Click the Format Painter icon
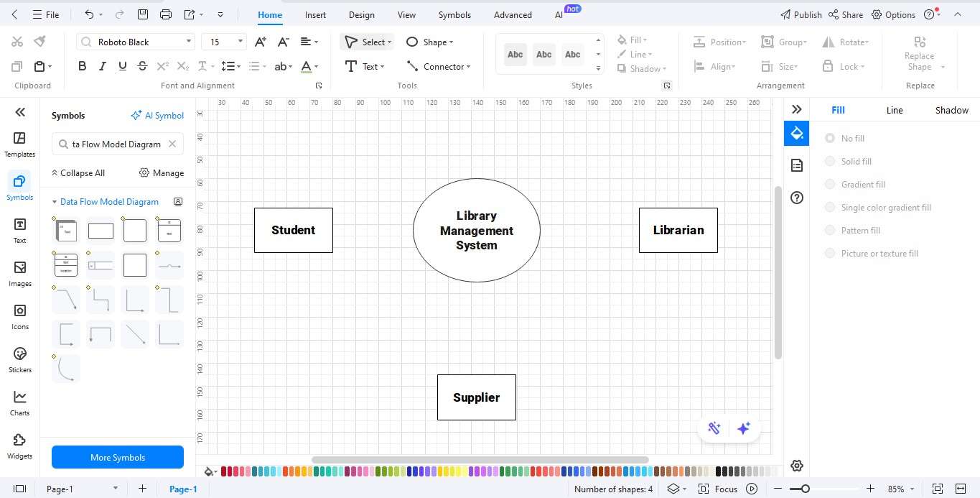Image resolution: width=980 pixels, height=498 pixels. 39,42
